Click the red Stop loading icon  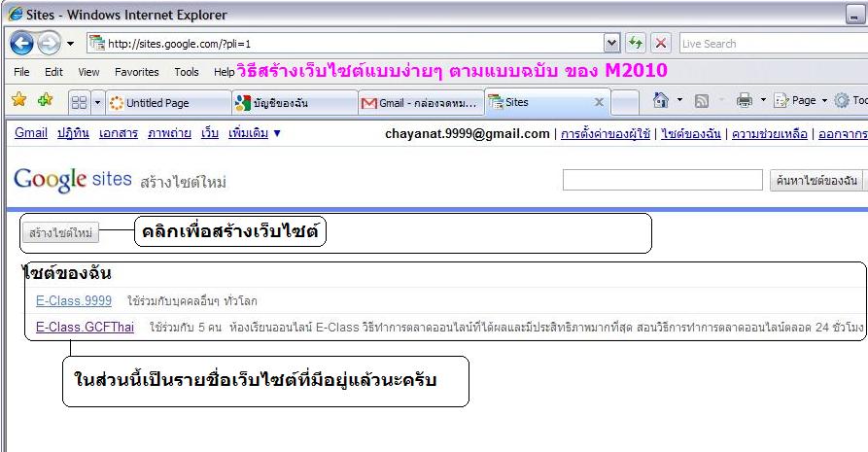660,43
